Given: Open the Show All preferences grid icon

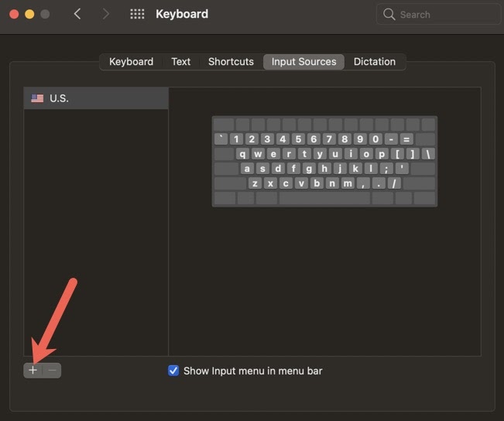Looking at the screenshot, I should coord(137,14).
